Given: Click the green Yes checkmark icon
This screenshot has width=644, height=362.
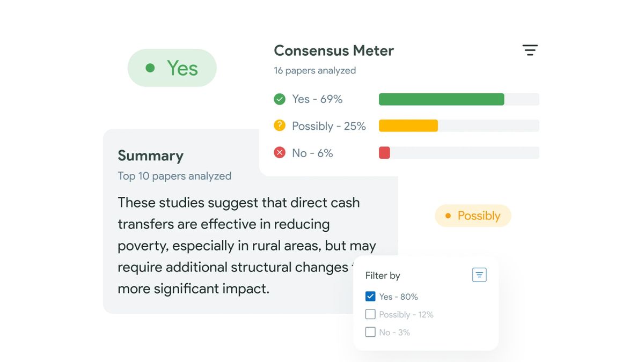Looking at the screenshot, I should [279, 99].
